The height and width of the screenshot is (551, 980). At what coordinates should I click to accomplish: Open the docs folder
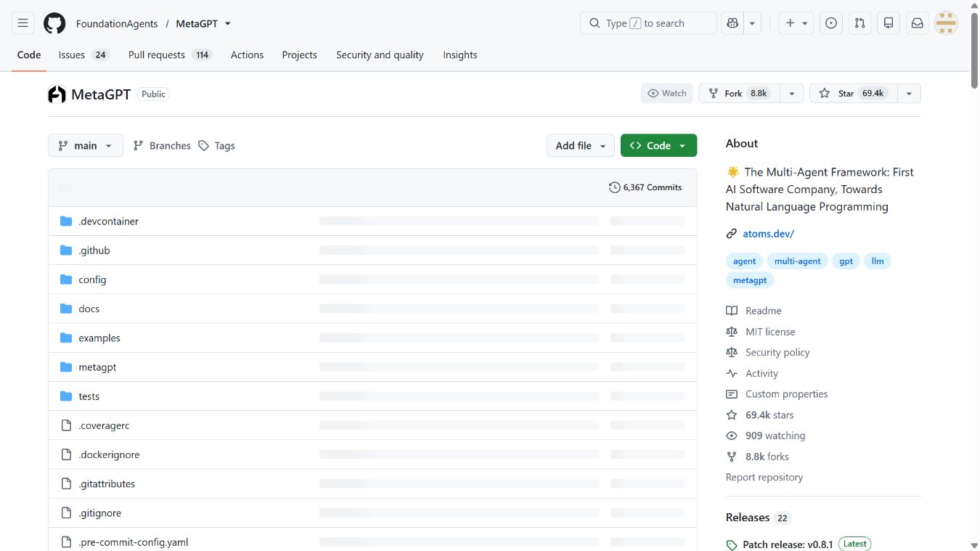click(89, 309)
